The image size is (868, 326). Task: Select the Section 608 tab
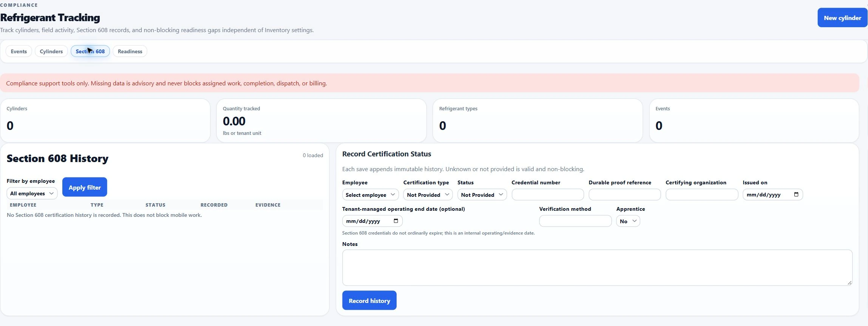point(90,51)
